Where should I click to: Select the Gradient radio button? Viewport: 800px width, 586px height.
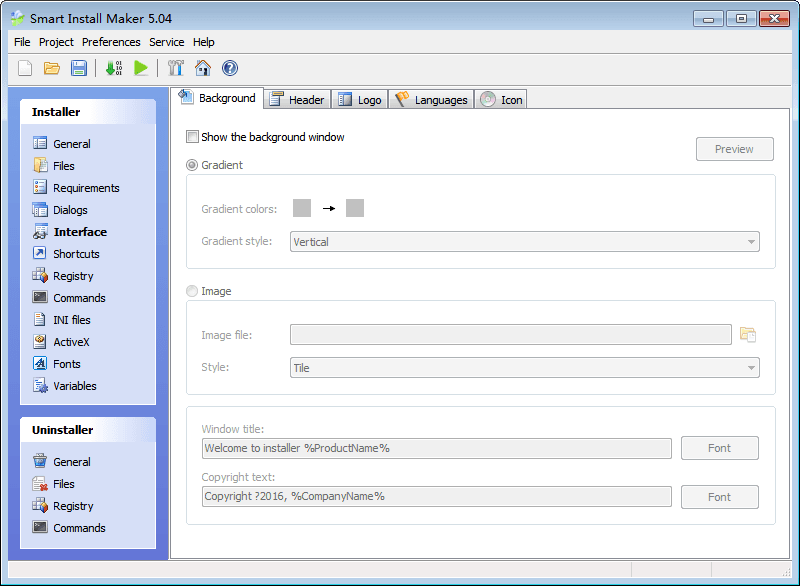(x=192, y=165)
